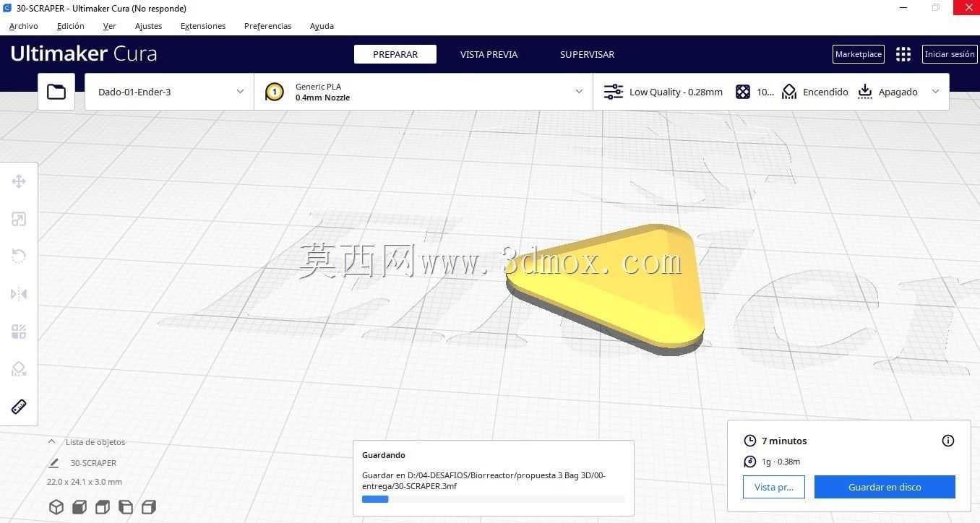Open the Ver menu
Screen dimensions: 980x523
coord(109,26)
